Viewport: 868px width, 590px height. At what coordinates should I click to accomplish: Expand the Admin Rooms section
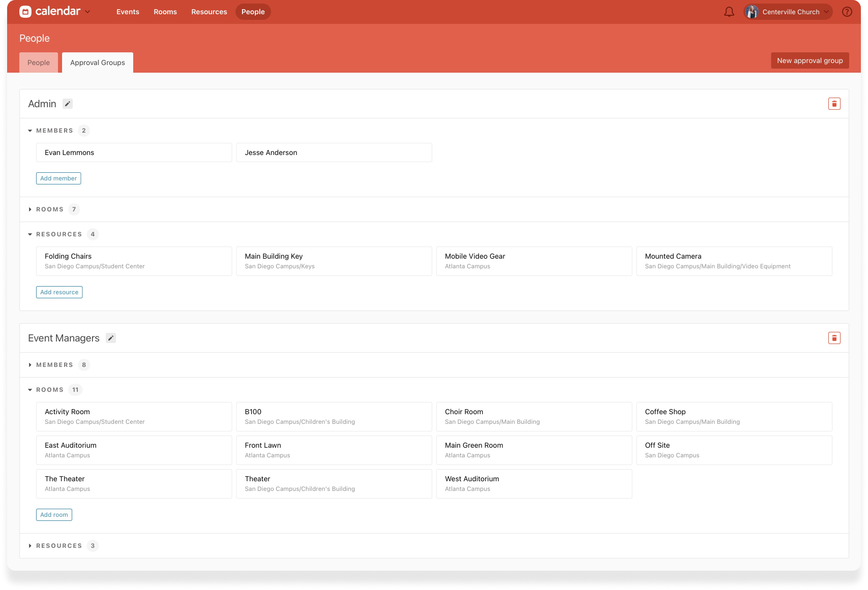tap(31, 209)
